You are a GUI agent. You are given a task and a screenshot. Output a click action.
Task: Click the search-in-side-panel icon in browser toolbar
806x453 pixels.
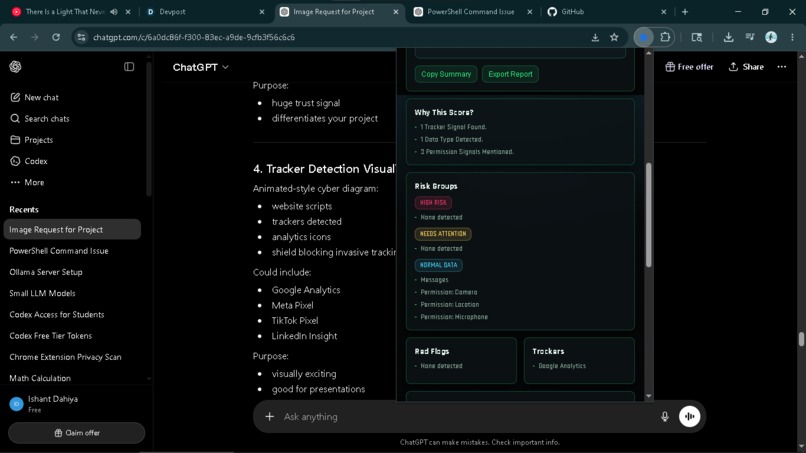[697, 37]
